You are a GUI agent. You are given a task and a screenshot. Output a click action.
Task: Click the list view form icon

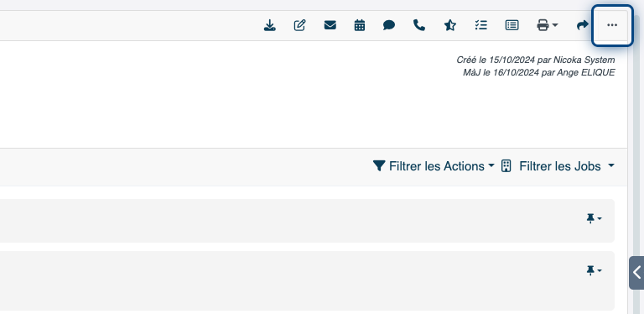pos(512,25)
